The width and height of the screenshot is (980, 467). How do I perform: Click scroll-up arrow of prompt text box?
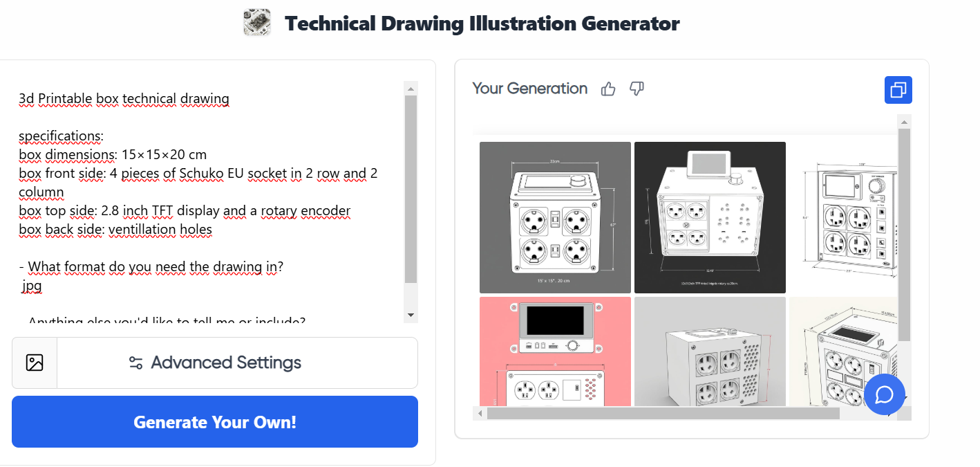(411, 89)
